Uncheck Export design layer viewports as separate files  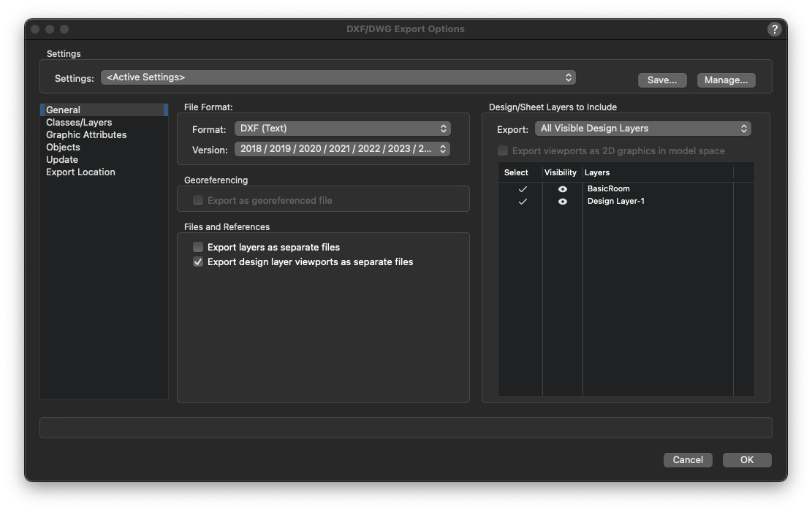click(198, 261)
